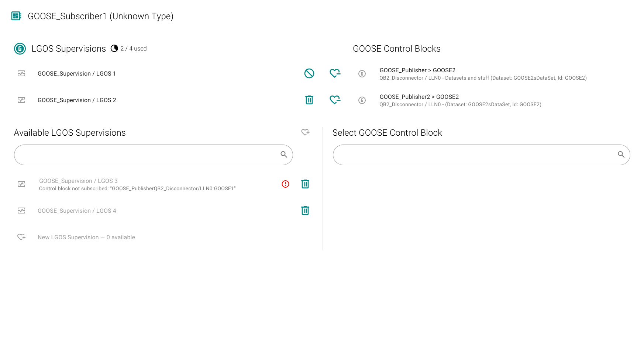Focus the Select GOOSE Control Block search field

[x=481, y=155]
